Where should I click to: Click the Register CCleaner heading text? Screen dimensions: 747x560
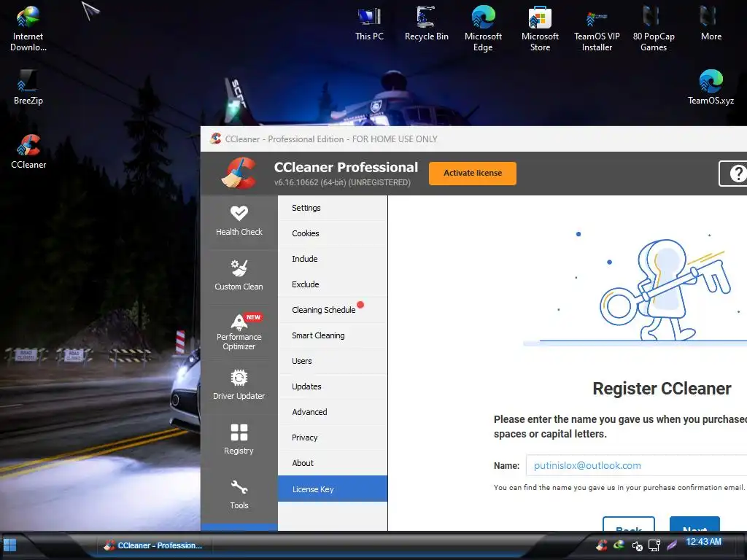[x=662, y=389]
